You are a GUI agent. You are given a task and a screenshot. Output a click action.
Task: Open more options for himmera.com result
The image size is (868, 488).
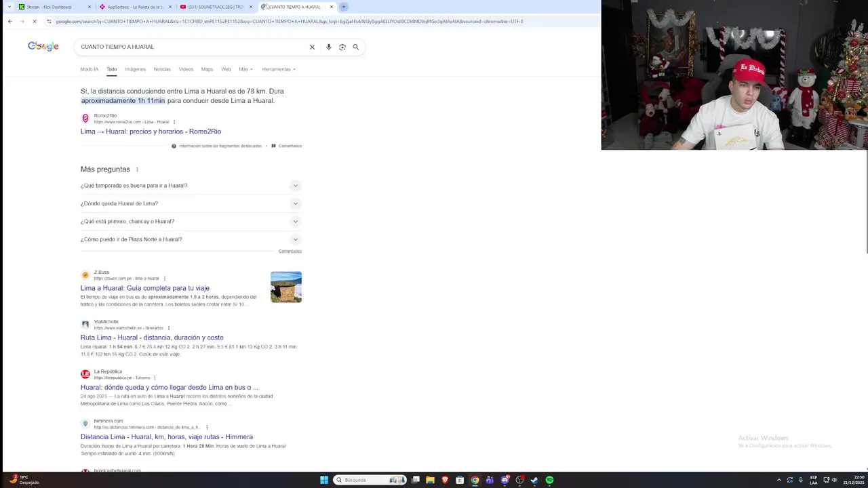pos(207,427)
